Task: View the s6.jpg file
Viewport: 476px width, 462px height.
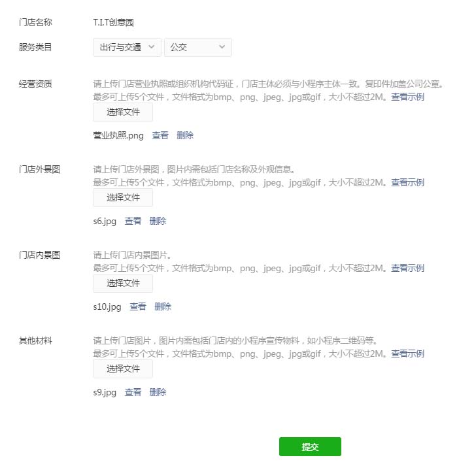Action: 133,221
